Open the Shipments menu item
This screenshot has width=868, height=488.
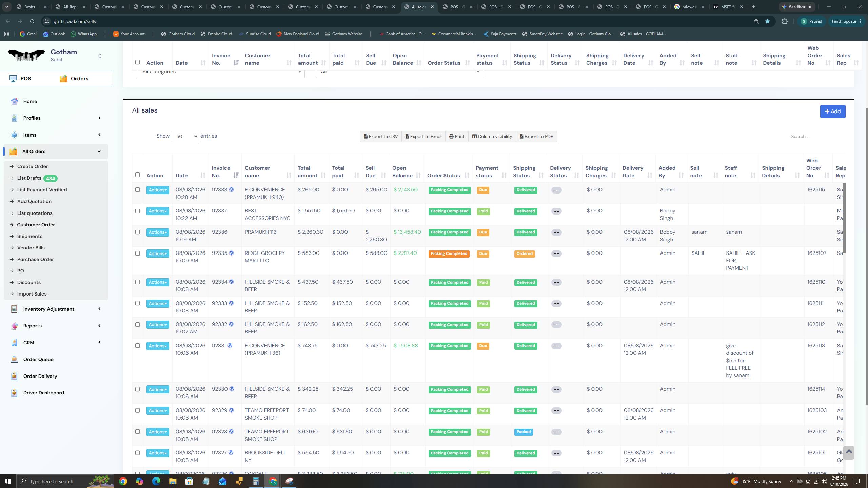coord(30,236)
